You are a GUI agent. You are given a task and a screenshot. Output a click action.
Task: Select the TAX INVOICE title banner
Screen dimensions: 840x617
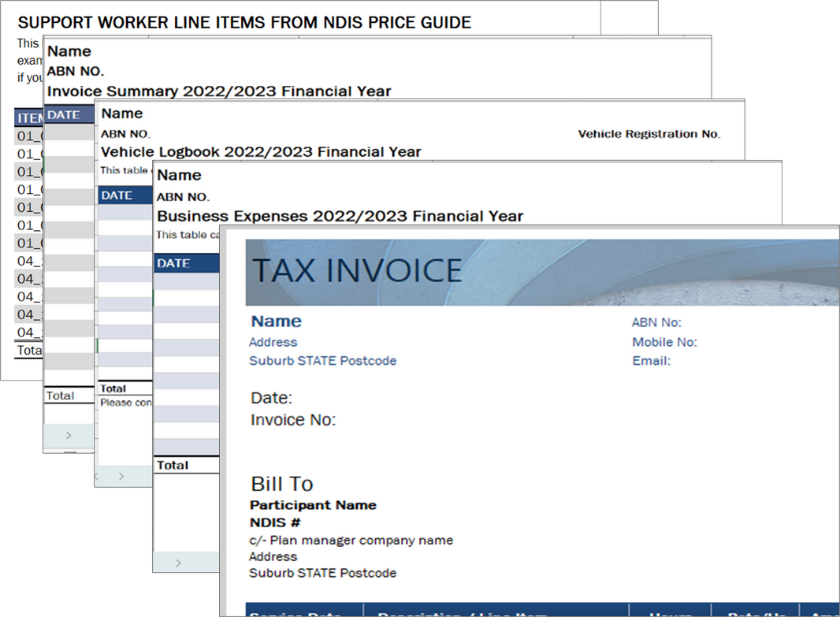[356, 270]
